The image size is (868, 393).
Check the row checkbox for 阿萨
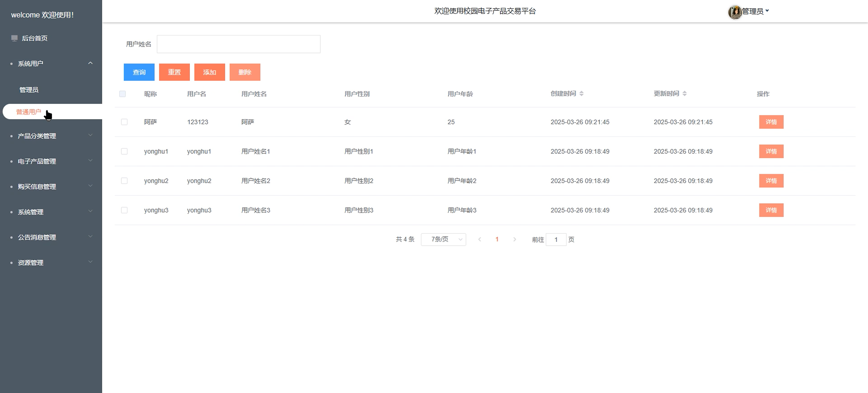click(124, 122)
